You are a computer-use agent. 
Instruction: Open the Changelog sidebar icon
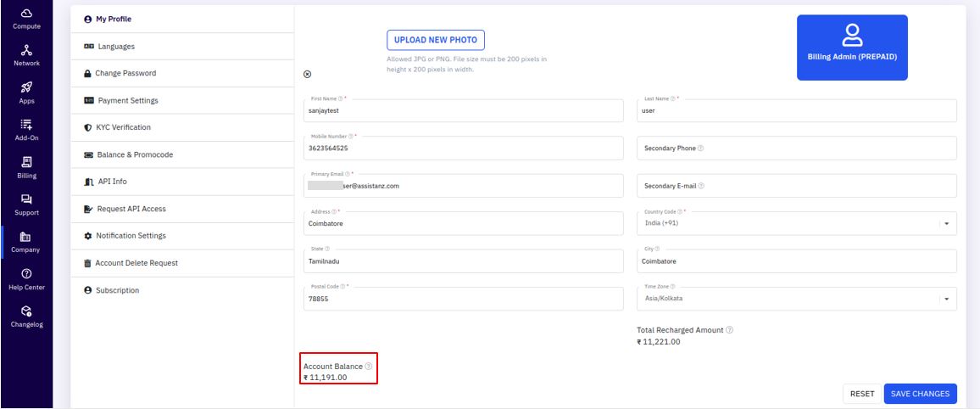click(x=27, y=311)
